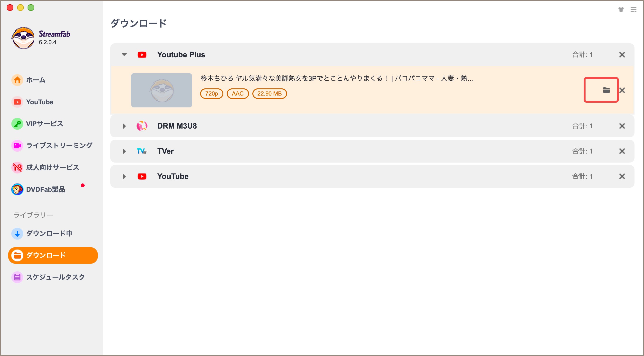Expand the YouTube group

124,177
